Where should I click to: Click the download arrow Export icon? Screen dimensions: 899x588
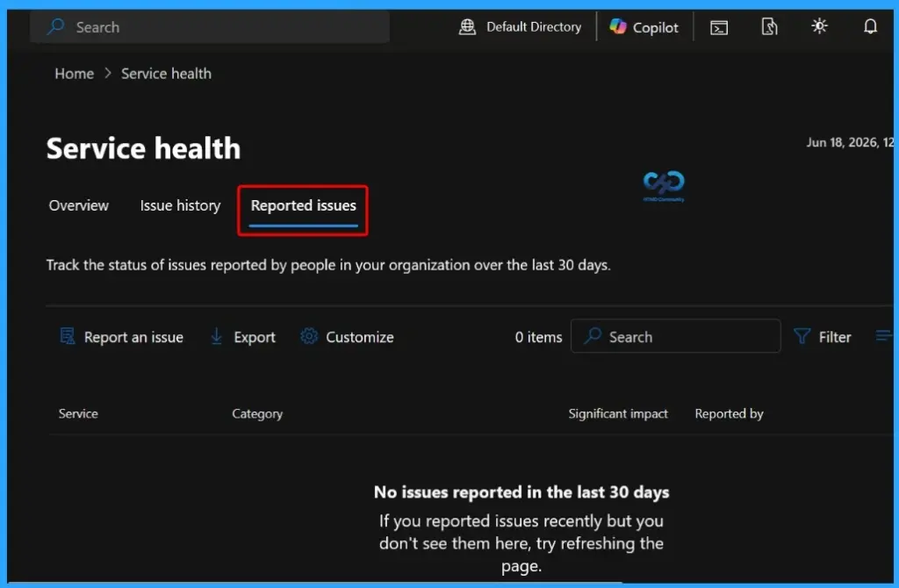(217, 336)
